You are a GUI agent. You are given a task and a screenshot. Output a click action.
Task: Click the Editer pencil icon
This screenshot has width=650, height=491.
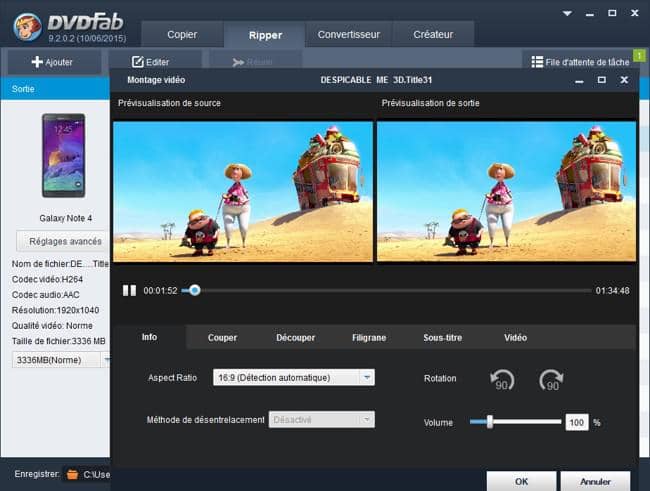pyautogui.click(x=138, y=62)
